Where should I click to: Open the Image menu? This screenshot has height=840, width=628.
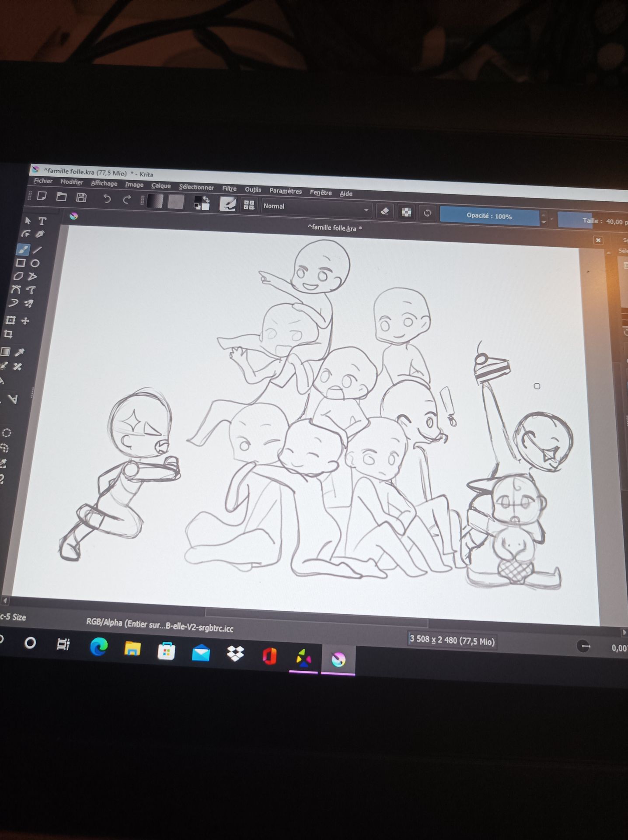[134, 185]
